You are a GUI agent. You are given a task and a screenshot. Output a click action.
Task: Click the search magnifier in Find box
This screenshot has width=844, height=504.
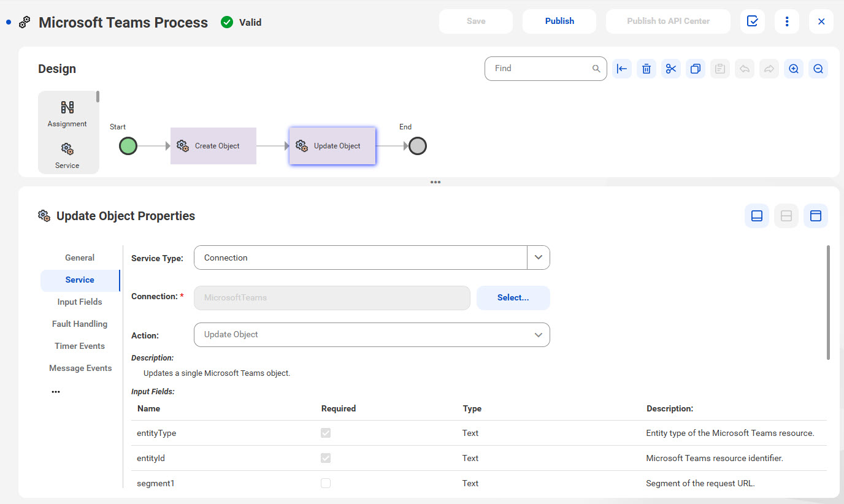point(596,69)
